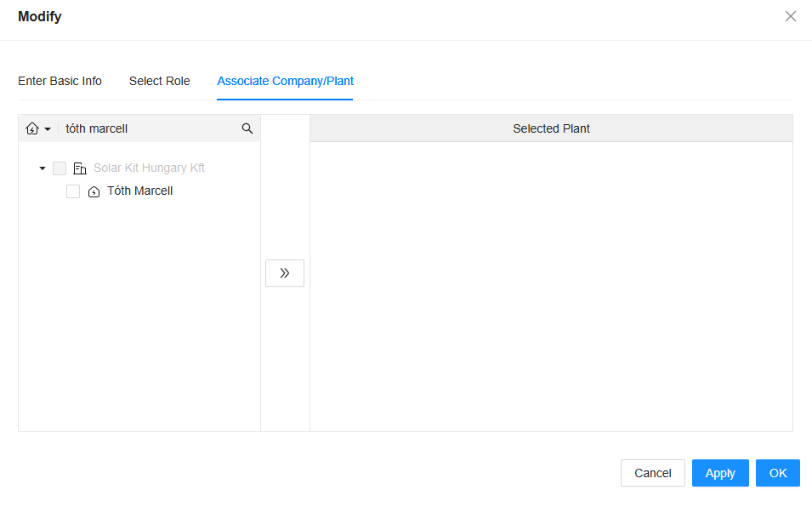Open the dropdown arrow next to house icon
Image resolution: width=812 pixels, height=507 pixels.
[x=48, y=129]
